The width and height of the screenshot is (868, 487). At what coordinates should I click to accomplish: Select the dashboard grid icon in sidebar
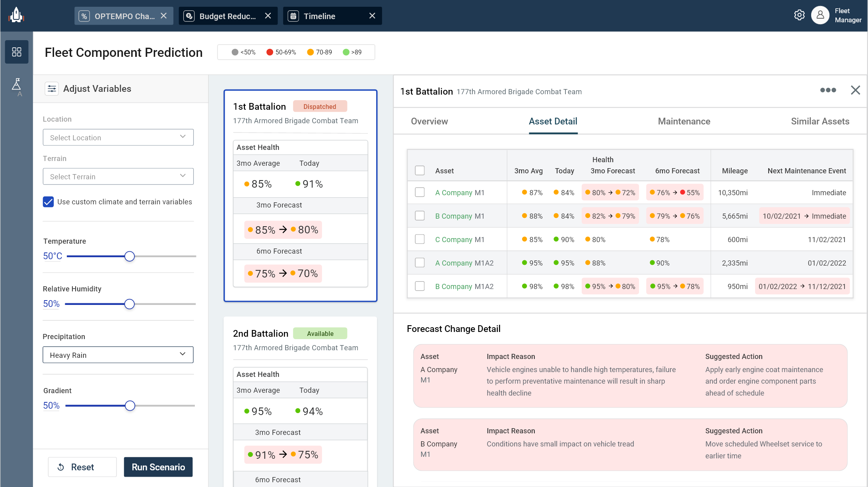click(x=17, y=52)
